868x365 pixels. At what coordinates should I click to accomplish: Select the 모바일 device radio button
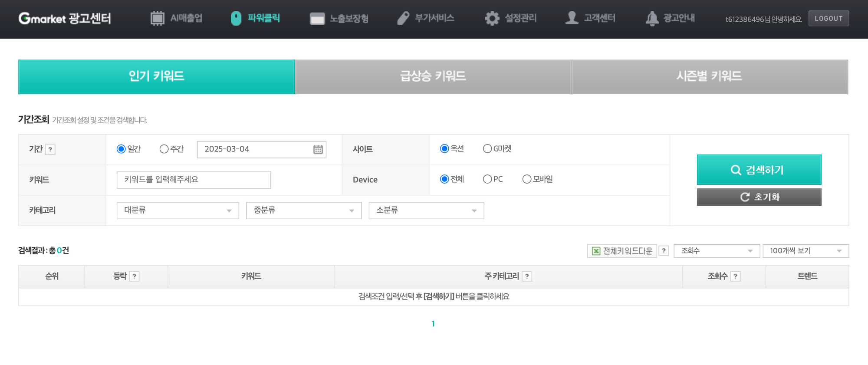[527, 179]
